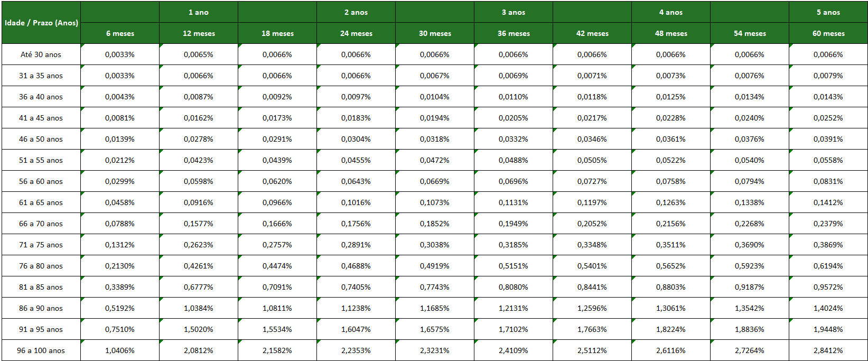Click the '1 ano' header cell

pos(199,12)
